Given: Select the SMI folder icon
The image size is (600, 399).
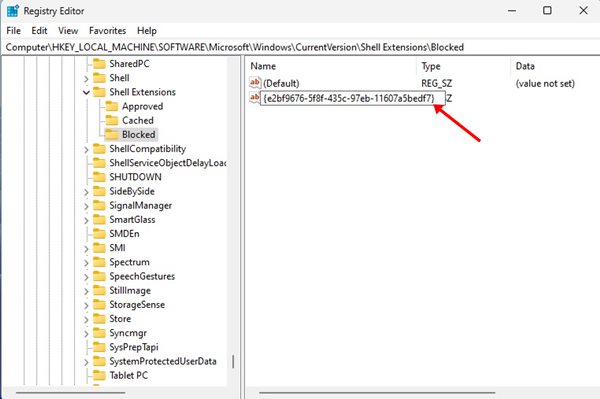Looking at the screenshot, I should pyautogui.click(x=99, y=248).
